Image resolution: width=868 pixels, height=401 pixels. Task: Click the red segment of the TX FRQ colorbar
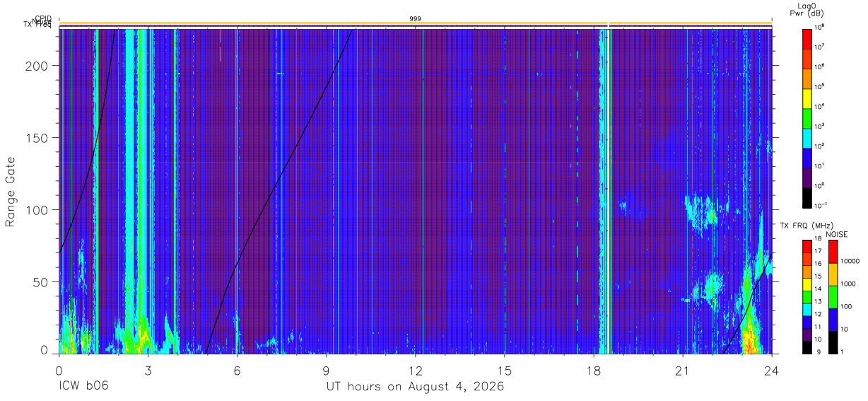pos(807,247)
